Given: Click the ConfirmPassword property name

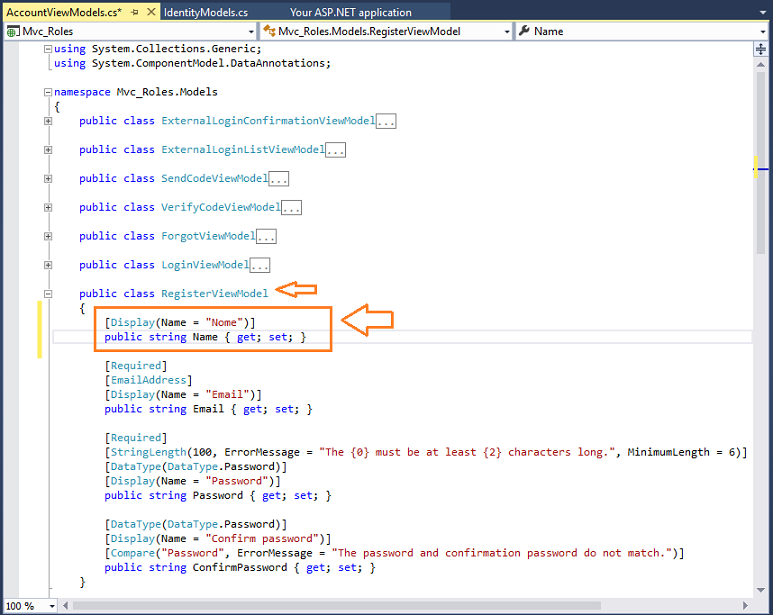Looking at the screenshot, I should [240, 567].
